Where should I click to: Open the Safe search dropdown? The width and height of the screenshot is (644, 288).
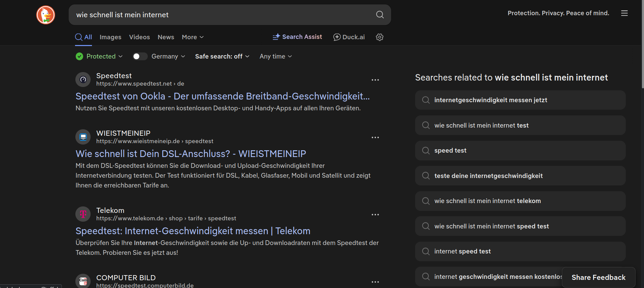(222, 57)
